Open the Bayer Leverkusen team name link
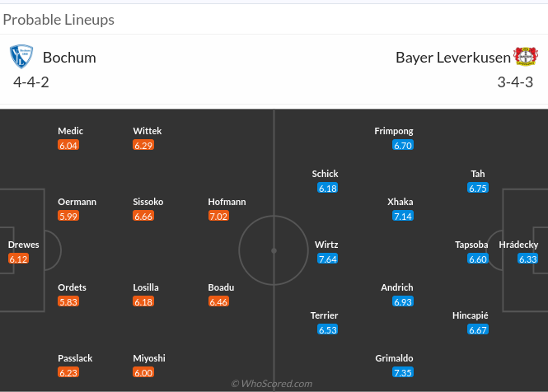This screenshot has height=392, width=548. (x=452, y=58)
